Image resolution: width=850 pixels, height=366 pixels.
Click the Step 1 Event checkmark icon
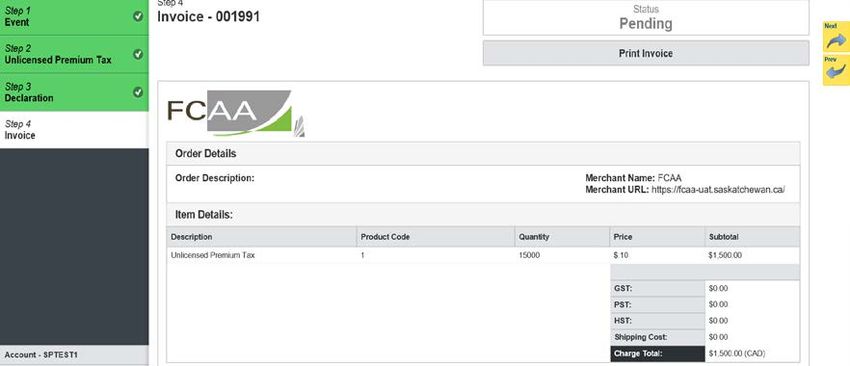click(138, 16)
